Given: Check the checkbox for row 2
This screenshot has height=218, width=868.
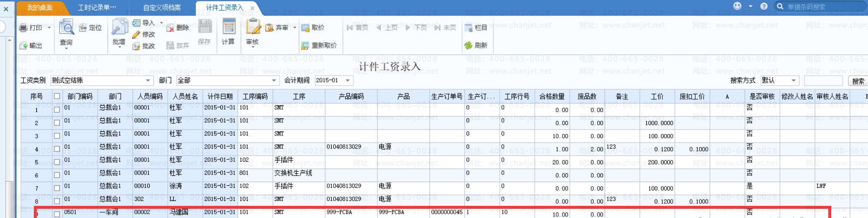Looking at the screenshot, I should coord(57,123).
